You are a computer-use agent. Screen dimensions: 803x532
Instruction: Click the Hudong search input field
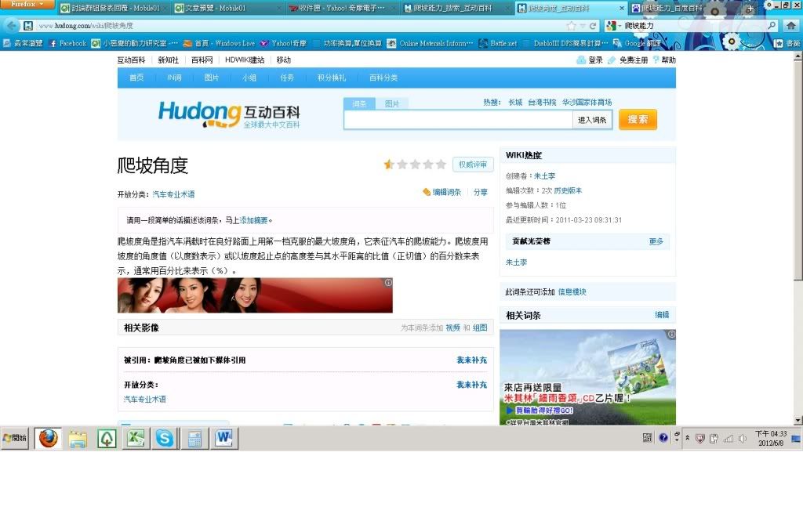point(458,120)
